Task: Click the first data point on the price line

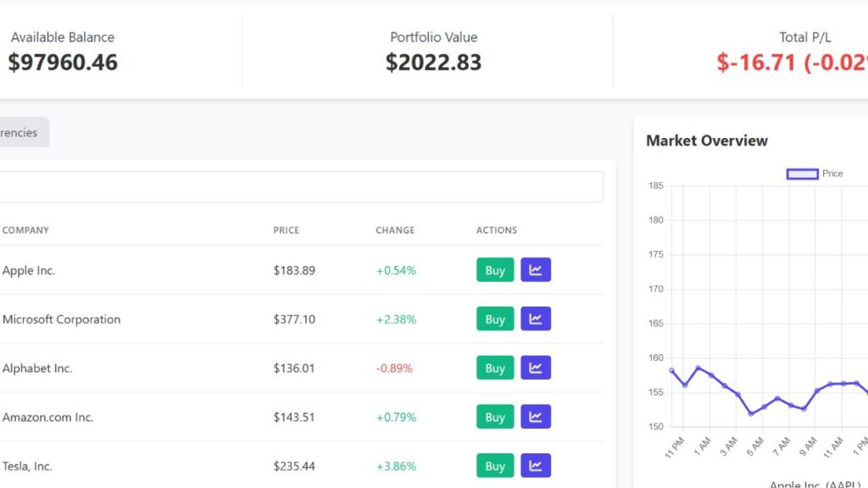Action: (671, 370)
